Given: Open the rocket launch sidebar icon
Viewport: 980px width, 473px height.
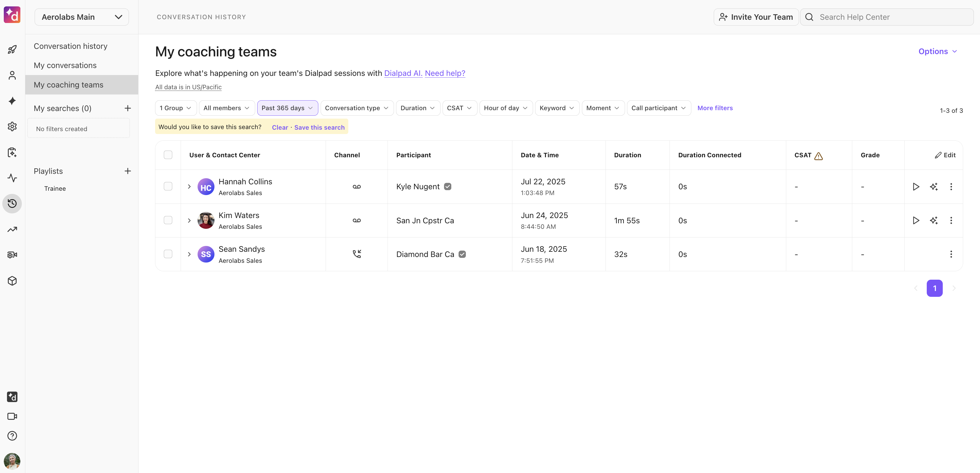Looking at the screenshot, I should point(12,49).
